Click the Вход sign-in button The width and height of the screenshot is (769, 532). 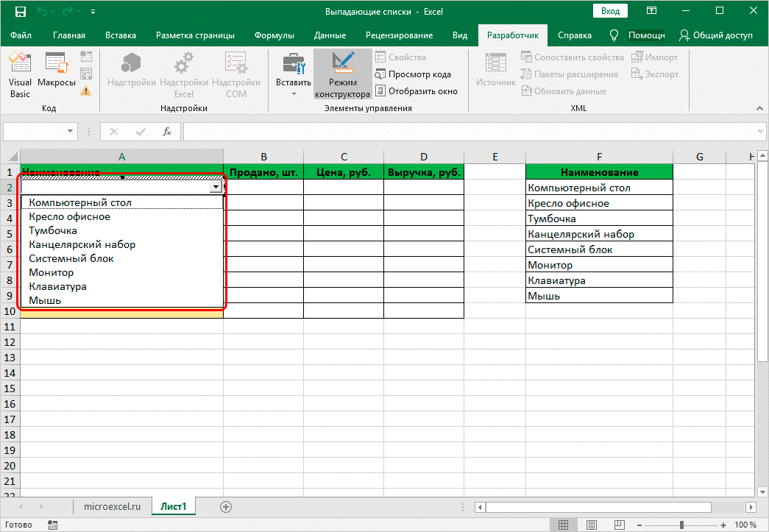pos(610,12)
